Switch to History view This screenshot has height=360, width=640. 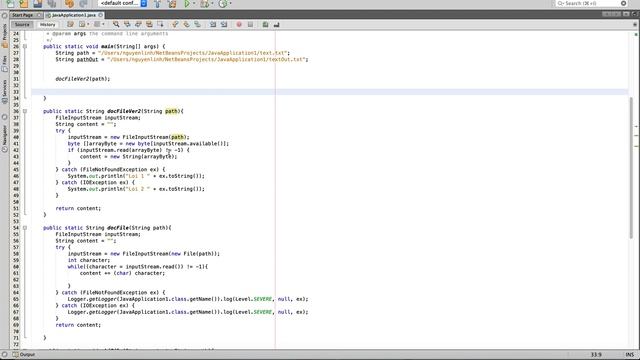[x=47, y=24]
